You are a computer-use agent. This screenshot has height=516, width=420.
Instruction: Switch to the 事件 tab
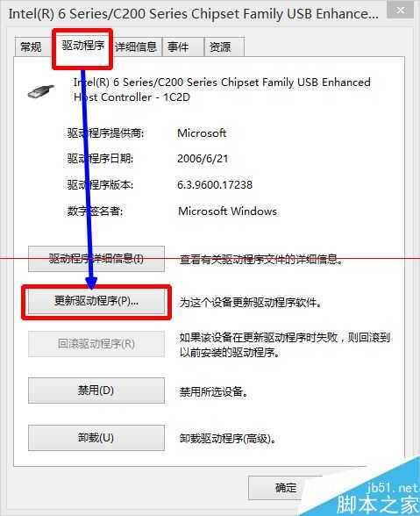click(183, 47)
